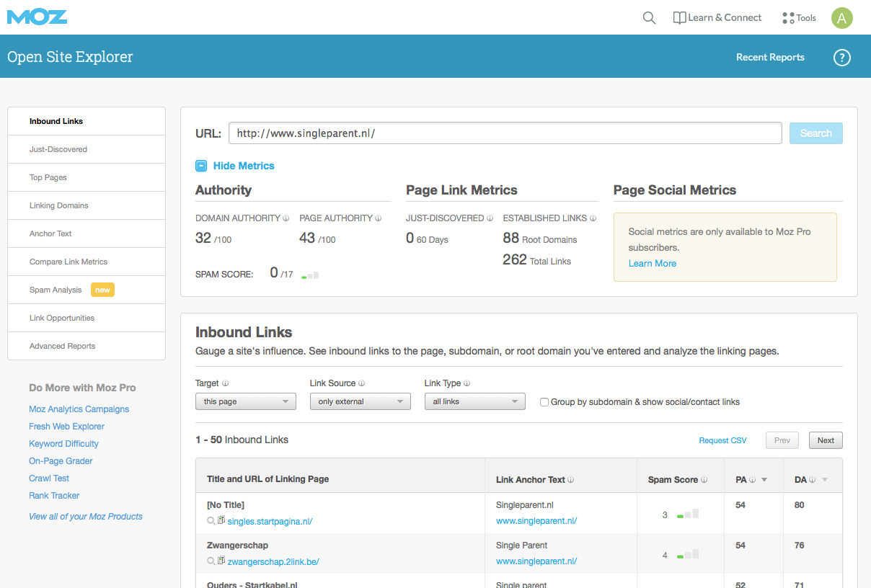Click the Domain Authority info icon
The height and width of the screenshot is (588, 871).
pyautogui.click(x=286, y=218)
